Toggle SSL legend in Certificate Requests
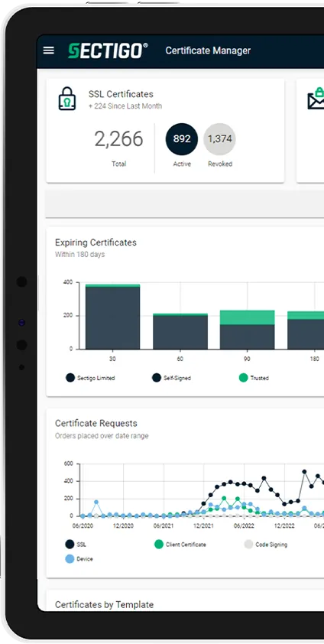Viewport: 324px width, 644px height. click(x=76, y=545)
